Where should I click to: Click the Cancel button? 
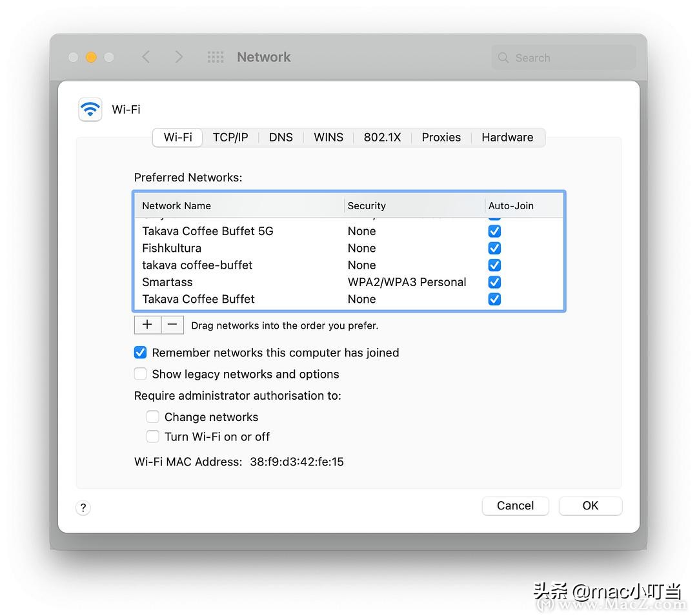pos(515,506)
